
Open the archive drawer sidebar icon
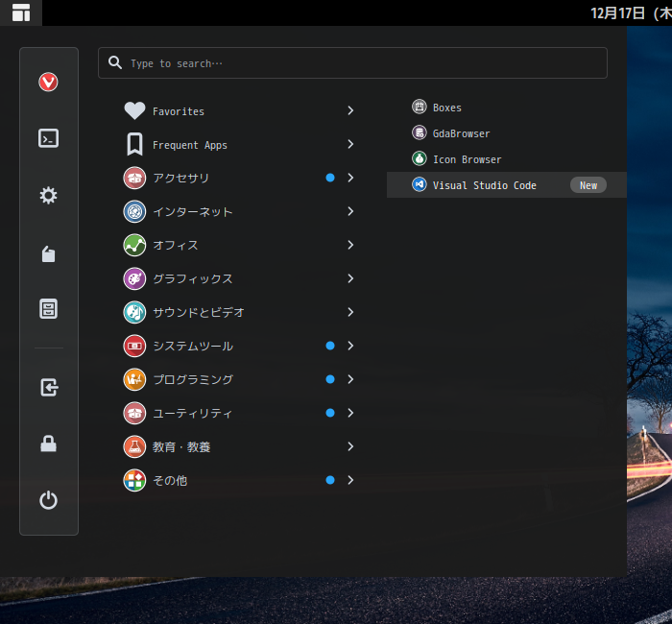[x=48, y=308]
